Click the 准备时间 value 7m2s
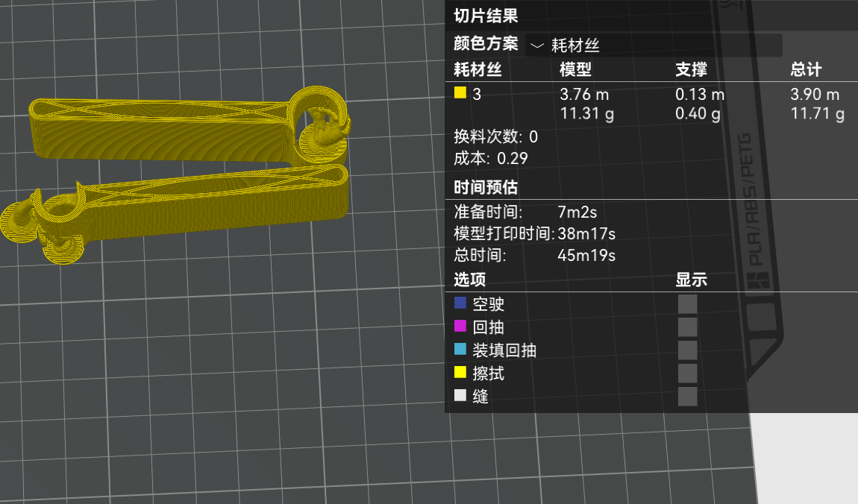Screen dimensions: 858x504 tap(577, 212)
